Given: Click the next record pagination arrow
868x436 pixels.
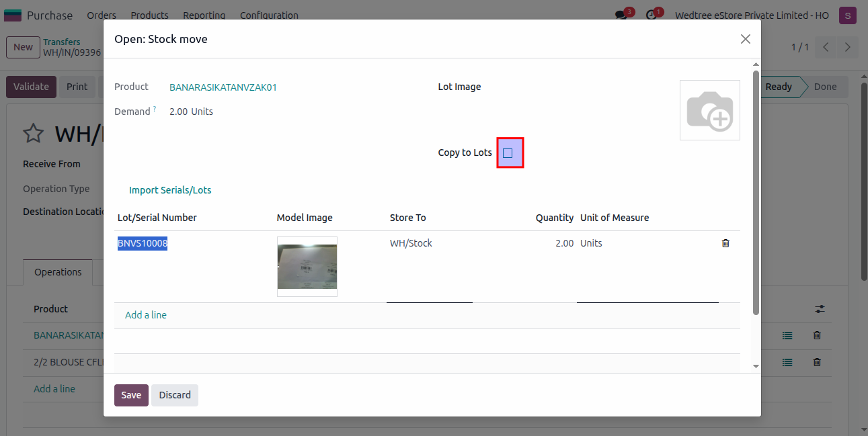Looking at the screenshot, I should click(x=846, y=47).
